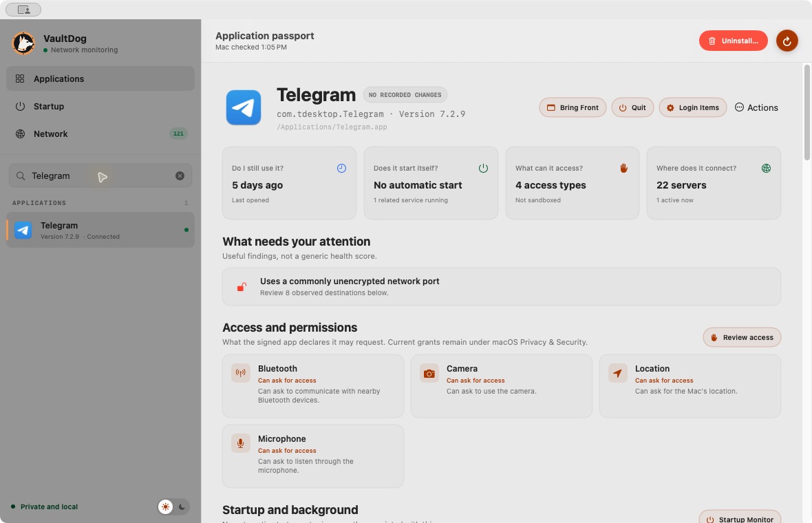Select the Microphone permission card
This screenshot has width=812, height=523.
click(x=313, y=456)
